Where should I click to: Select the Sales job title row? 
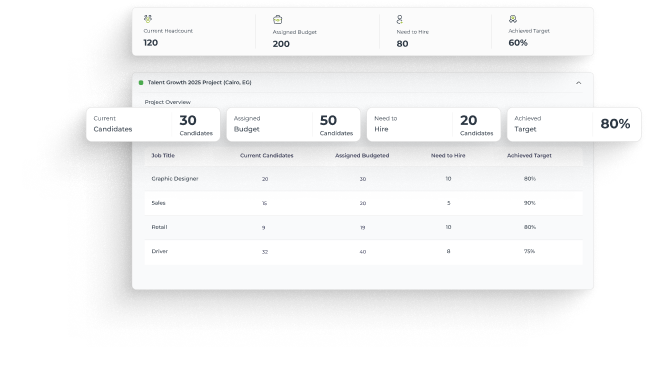pyautogui.click(x=363, y=203)
